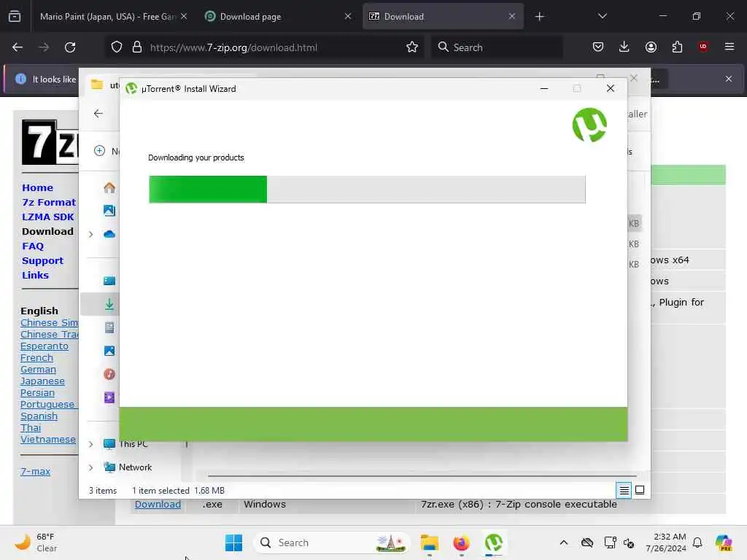Click Download link for 7zr.exe row
Image resolution: width=747 pixels, height=560 pixels.
[x=158, y=505]
